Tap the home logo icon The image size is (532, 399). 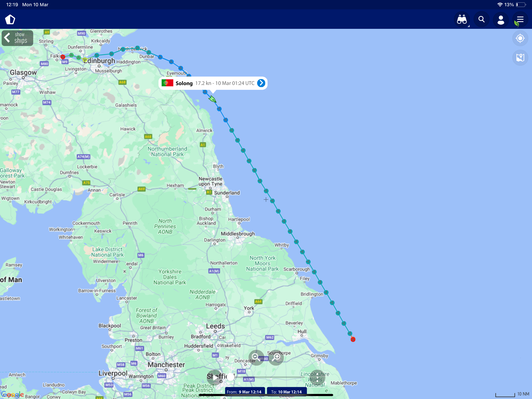pyautogui.click(x=10, y=19)
